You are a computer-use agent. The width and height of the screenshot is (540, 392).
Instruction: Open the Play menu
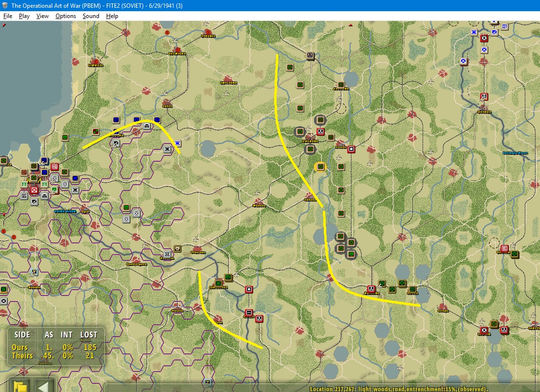(24, 16)
